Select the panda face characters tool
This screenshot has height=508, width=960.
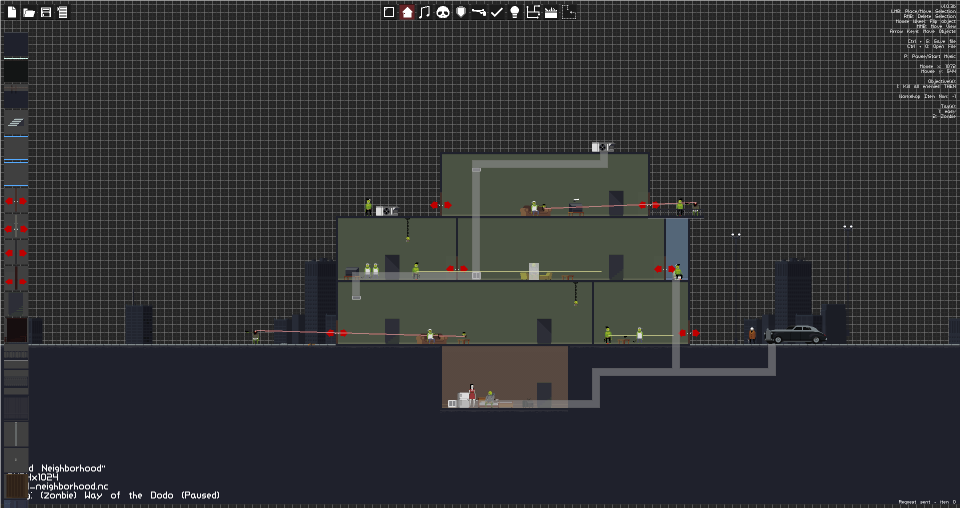(443, 12)
